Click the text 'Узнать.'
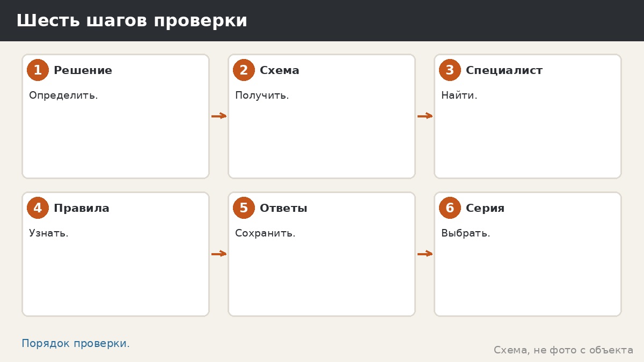Viewport: 644px width, 362px height. point(48,233)
